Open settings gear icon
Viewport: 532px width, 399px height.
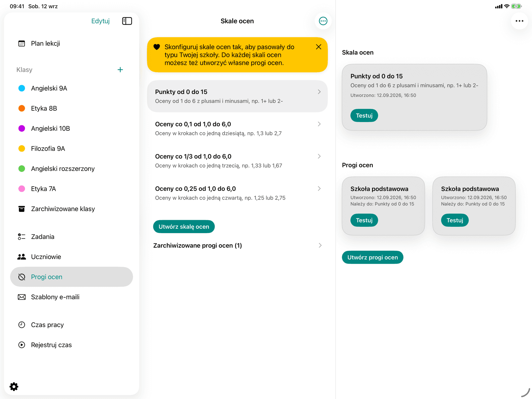click(14, 386)
